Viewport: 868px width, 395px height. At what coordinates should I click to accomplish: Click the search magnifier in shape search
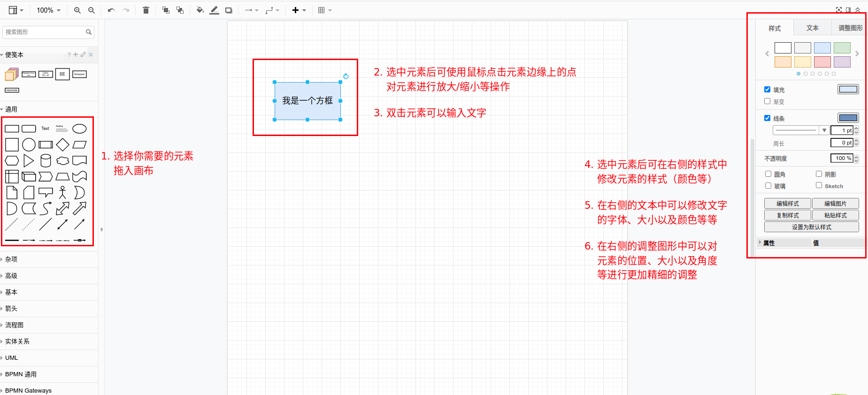pos(89,32)
